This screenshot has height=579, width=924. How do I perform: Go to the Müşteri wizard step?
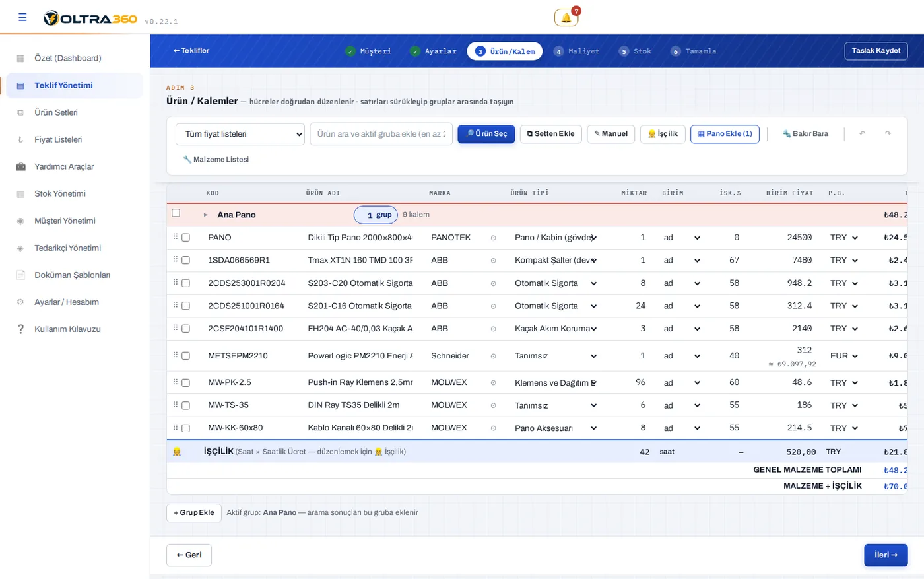tap(368, 51)
